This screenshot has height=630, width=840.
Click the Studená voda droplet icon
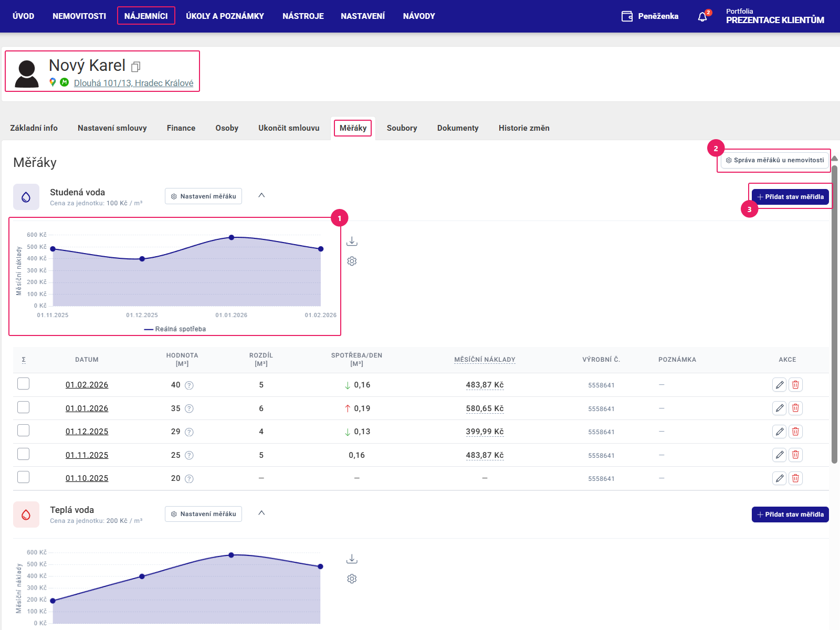point(26,197)
